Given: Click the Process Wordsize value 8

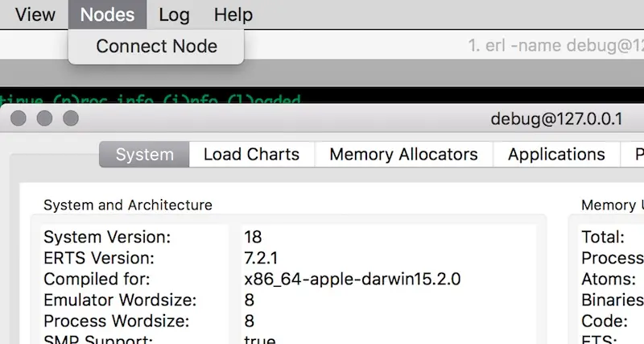Looking at the screenshot, I should pyautogui.click(x=250, y=321).
